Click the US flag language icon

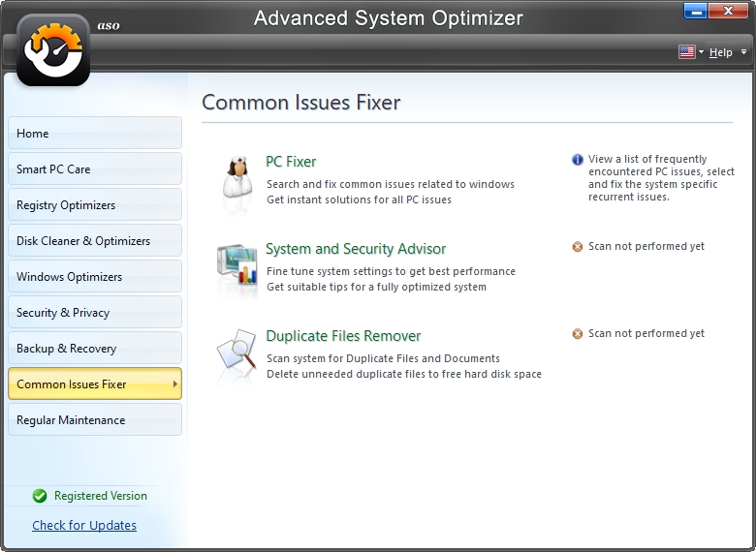pyautogui.click(x=687, y=52)
